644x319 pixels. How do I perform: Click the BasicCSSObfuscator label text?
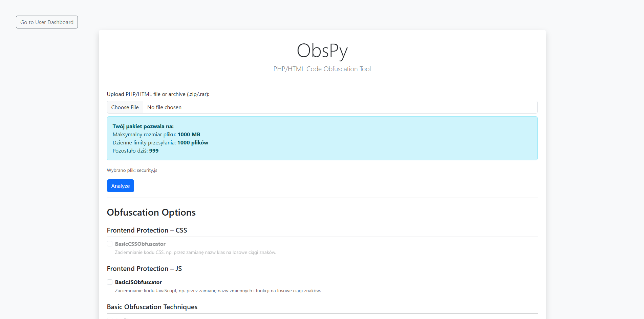pyautogui.click(x=140, y=244)
